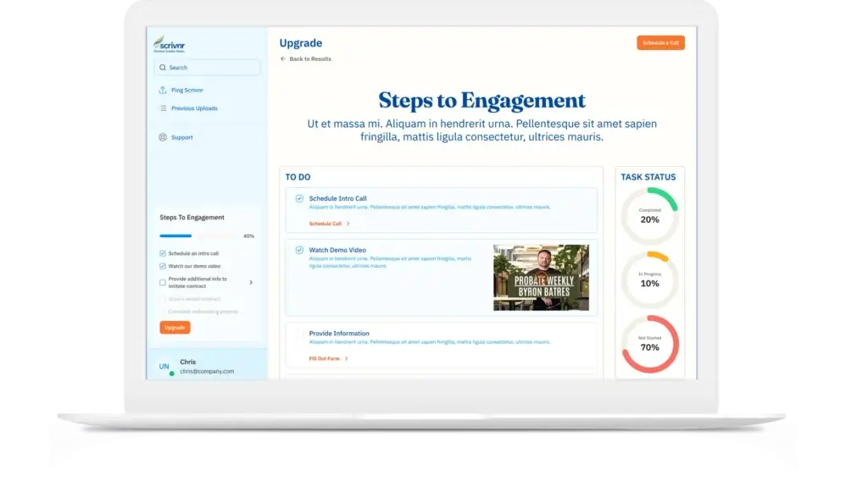
Task: Open the Support menu item
Action: point(181,137)
